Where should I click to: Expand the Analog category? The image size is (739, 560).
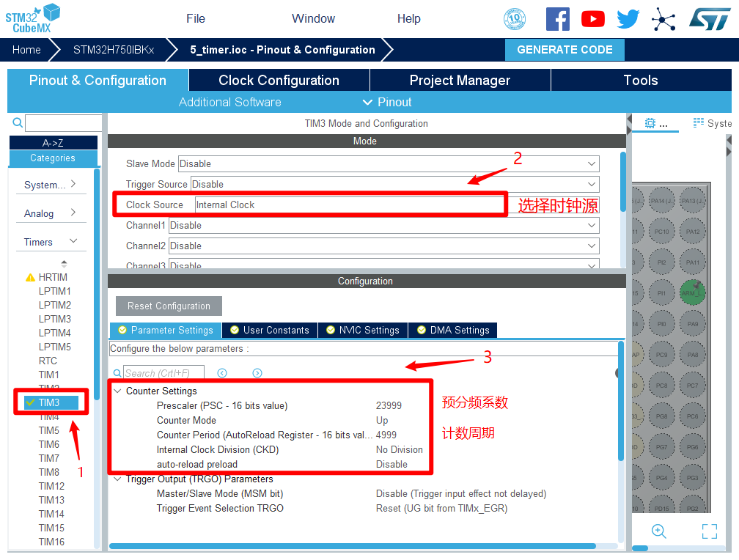[50, 213]
